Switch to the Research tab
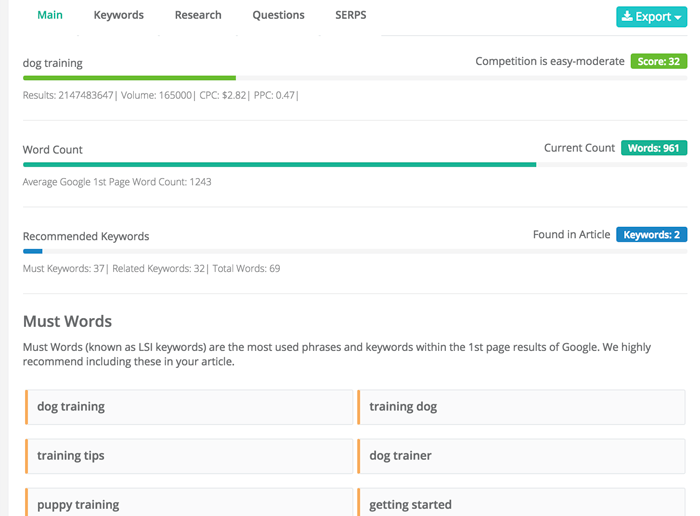The image size is (700, 516). click(198, 15)
